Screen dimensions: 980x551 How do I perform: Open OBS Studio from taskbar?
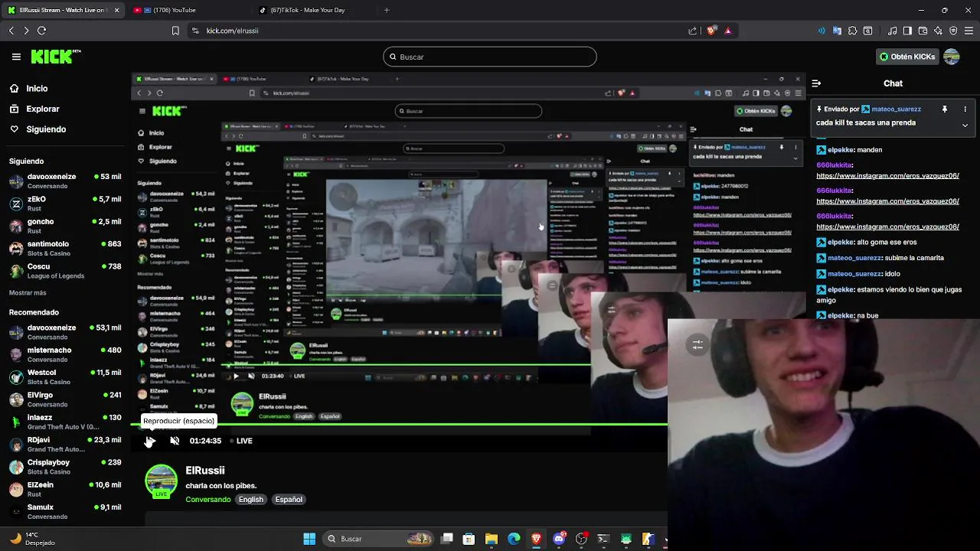coord(582,539)
